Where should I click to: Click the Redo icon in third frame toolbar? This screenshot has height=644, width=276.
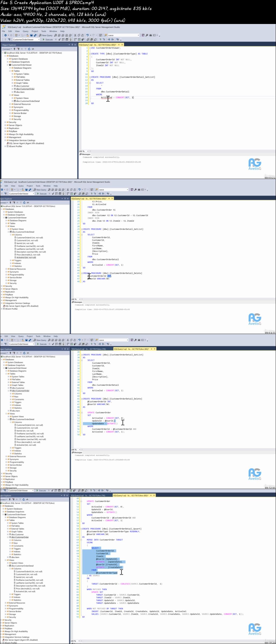point(85,340)
